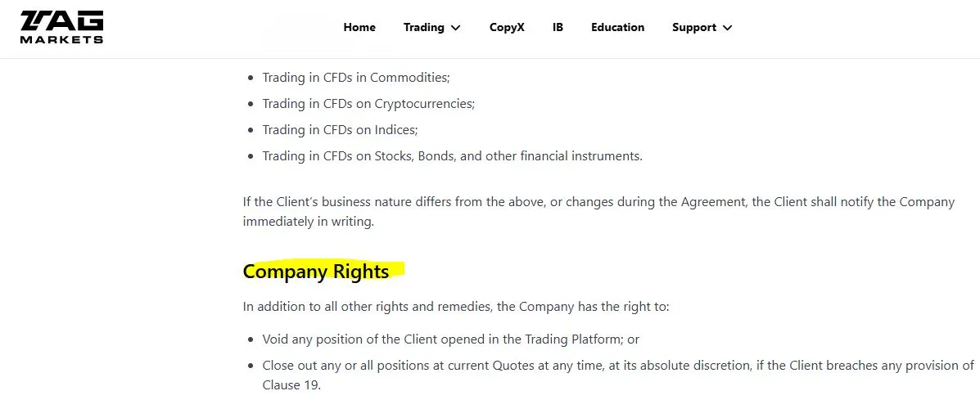Screen dimensions: 980x418
Task: Click the 'CFDs on Cryptocurrencies' list item
Action: point(368,104)
